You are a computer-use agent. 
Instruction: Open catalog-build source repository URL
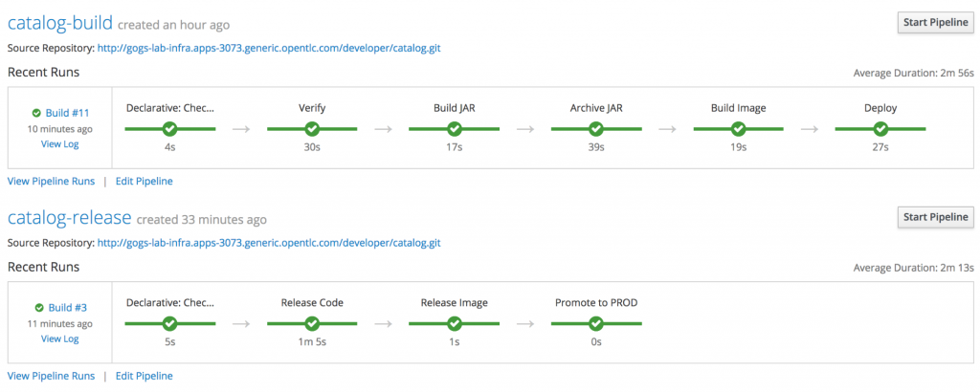269,48
